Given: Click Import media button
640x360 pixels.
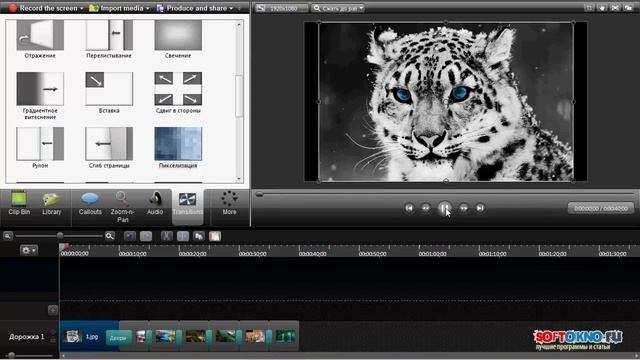Looking at the screenshot, I should pos(119,8).
